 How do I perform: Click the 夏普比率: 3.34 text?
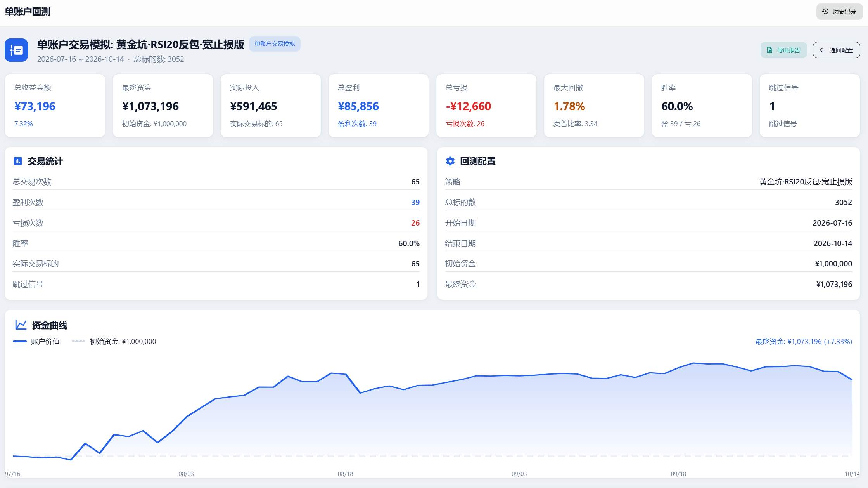click(575, 124)
